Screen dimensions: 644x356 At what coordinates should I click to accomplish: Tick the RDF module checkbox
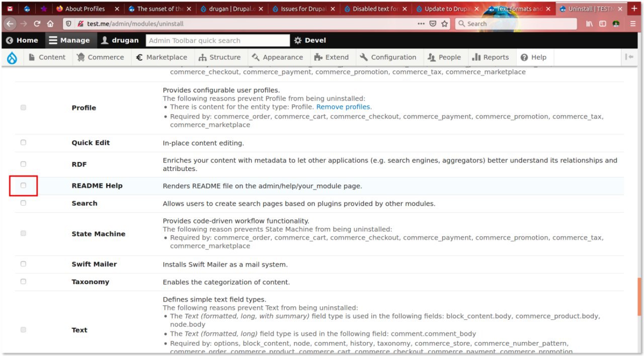point(23,164)
